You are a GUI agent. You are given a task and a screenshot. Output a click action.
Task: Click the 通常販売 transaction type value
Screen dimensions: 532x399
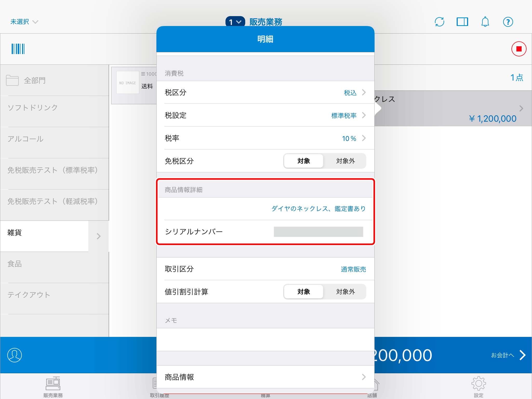click(353, 269)
